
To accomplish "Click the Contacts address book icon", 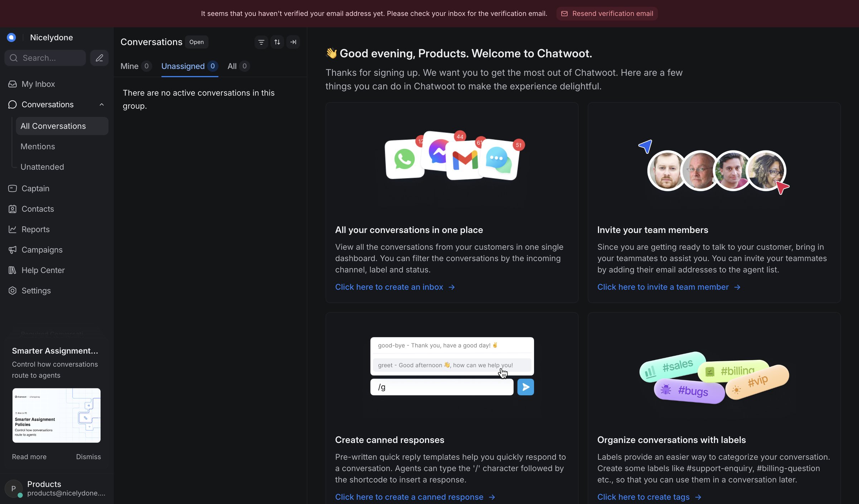I will tap(13, 209).
